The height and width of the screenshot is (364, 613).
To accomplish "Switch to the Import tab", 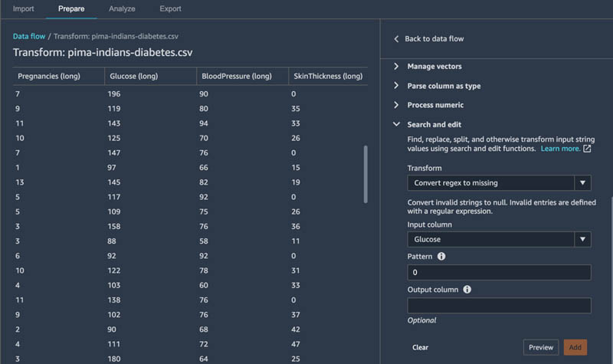I will 24,8.
